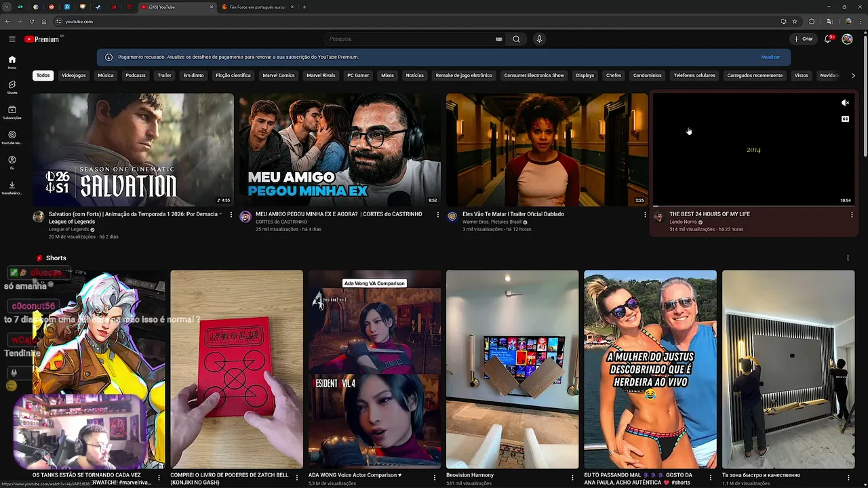
Task: Open options for the Salvation video
Action: pos(231,215)
